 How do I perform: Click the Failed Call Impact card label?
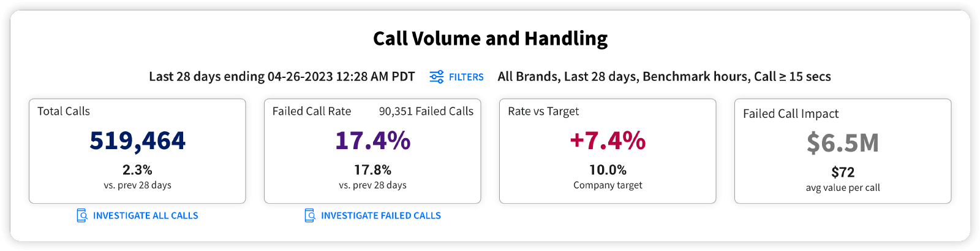tap(791, 114)
